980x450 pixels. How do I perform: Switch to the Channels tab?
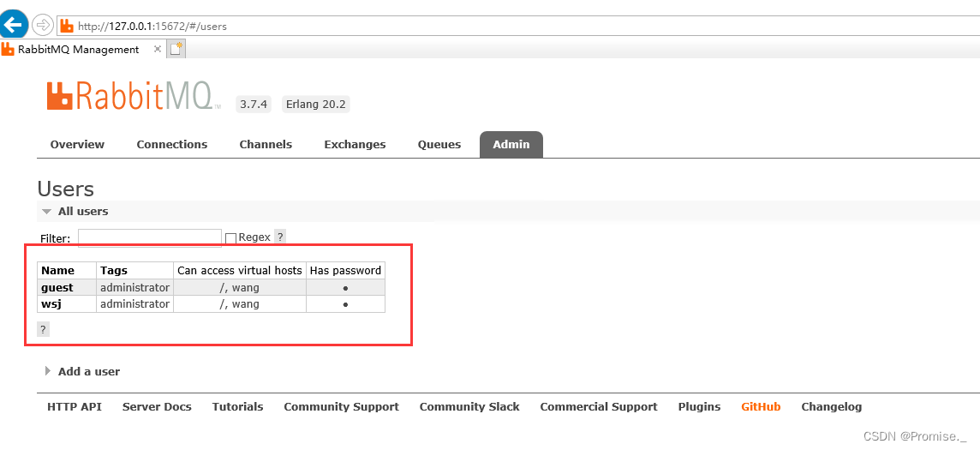[x=266, y=144]
